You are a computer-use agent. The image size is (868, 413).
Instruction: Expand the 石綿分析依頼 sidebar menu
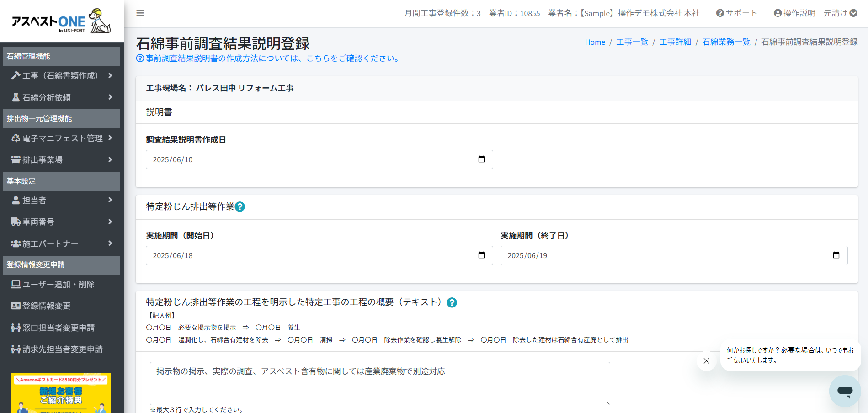[61, 97]
